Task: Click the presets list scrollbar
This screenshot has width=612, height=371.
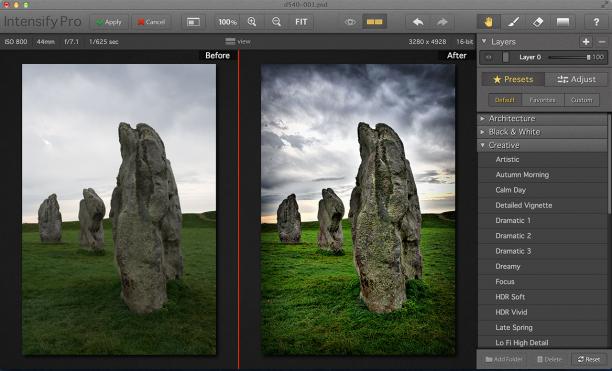Action: (x=609, y=164)
